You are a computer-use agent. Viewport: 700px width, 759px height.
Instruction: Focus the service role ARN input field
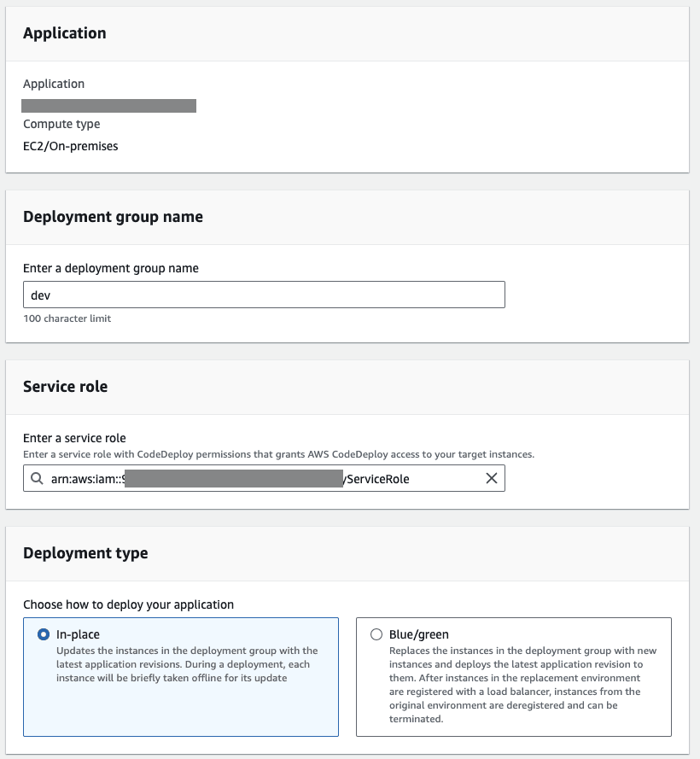(256, 479)
